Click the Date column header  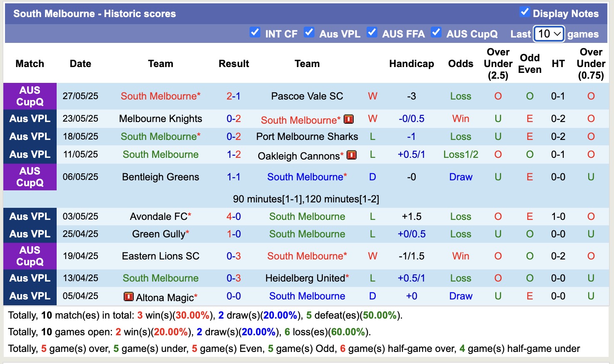tap(80, 63)
